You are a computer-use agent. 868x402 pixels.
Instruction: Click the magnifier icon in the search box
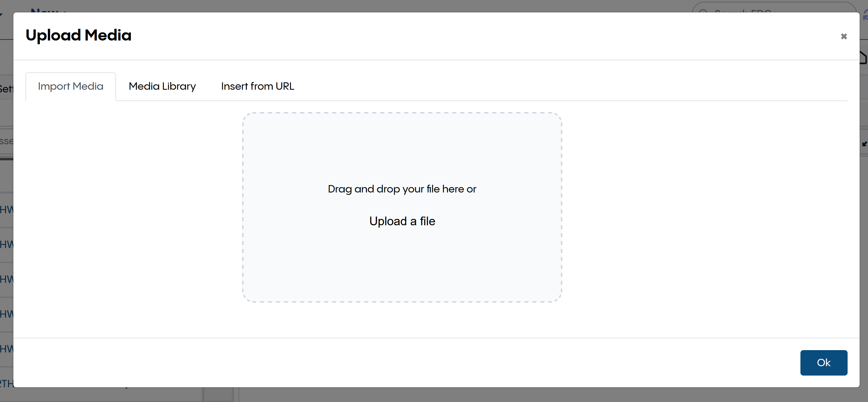point(702,11)
